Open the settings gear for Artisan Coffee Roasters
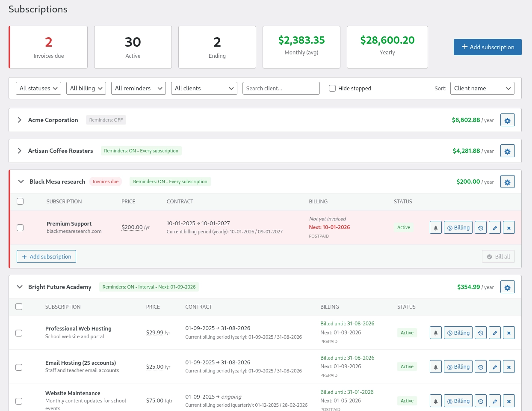This screenshot has height=411, width=532. pos(507,151)
